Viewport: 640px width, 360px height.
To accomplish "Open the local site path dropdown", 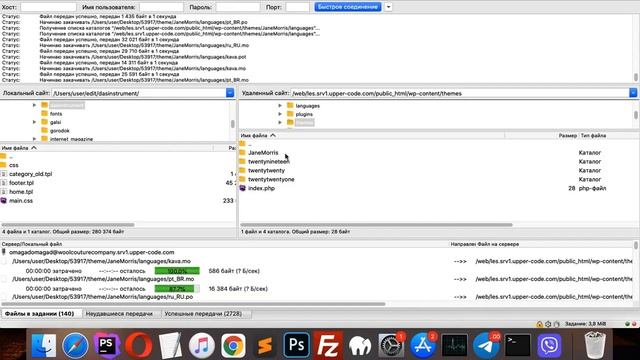I will (230, 93).
